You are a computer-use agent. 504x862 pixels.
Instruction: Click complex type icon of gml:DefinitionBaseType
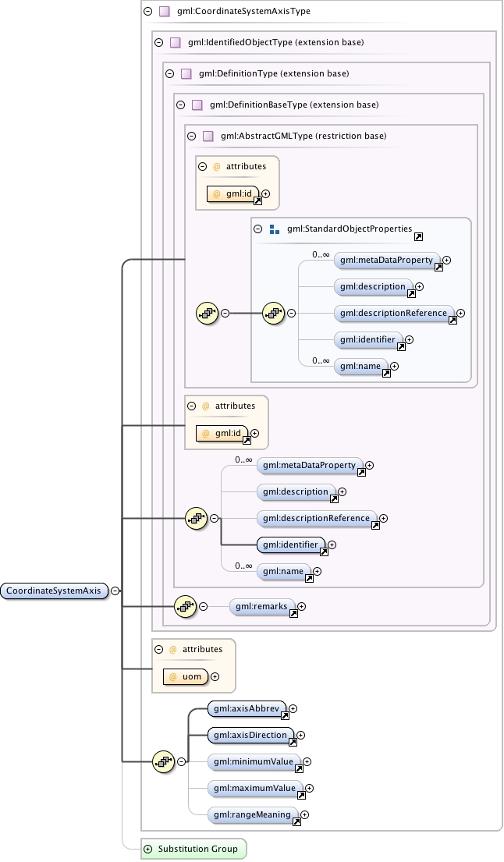tap(197, 105)
